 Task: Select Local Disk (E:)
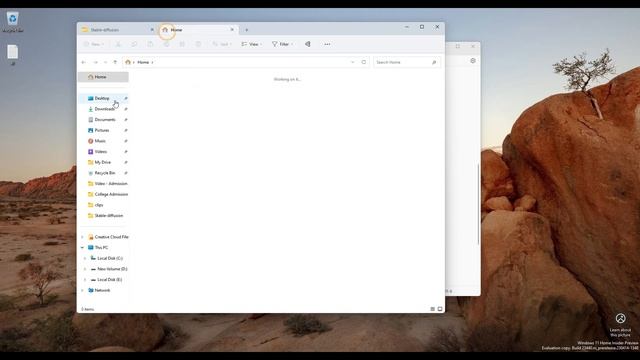[x=106, y=280]
